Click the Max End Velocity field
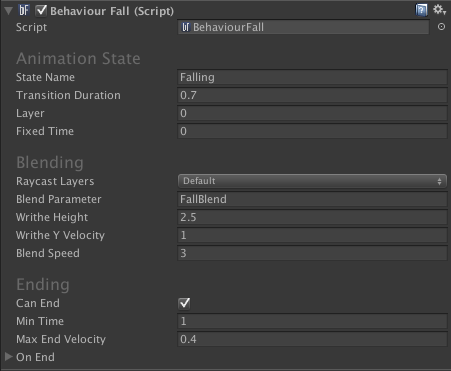Viewport: 451px width, 371px height. pyautogui.click(x=312, y=339)
